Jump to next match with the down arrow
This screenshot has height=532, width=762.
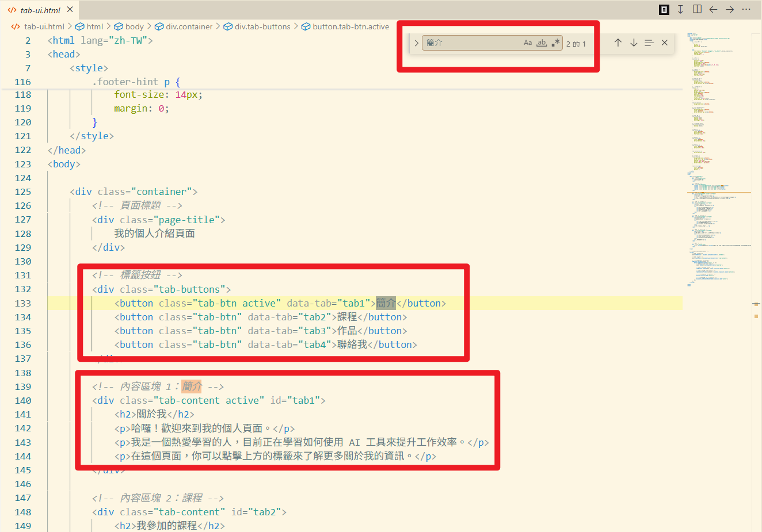[x=634, y=42]
